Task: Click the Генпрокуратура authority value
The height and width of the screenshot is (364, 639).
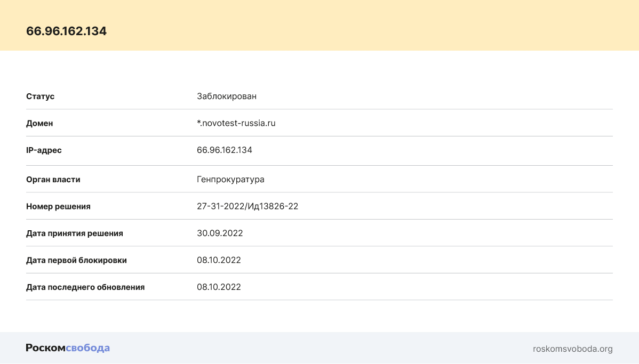Action: coord(230,180)
